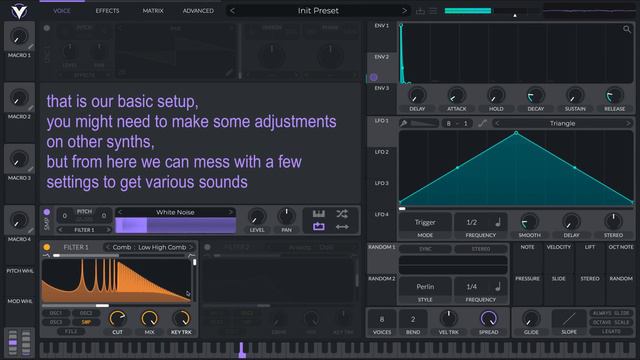Image resolution: width=640 pixels, height=360 pixels.
Task: Click the envelope RELEASE knob
Action: [x=614, y=96]
